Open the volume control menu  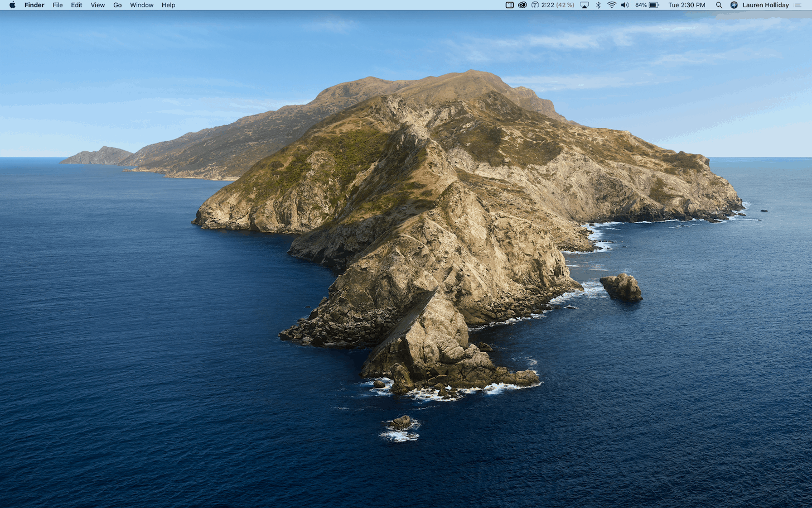pyautogui.click(x=625, y=5)
